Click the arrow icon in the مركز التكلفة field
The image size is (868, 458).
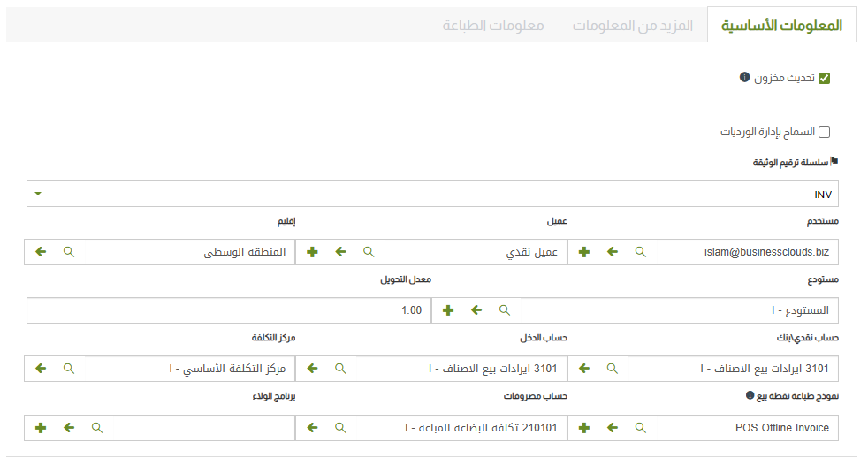coord(41,369)
